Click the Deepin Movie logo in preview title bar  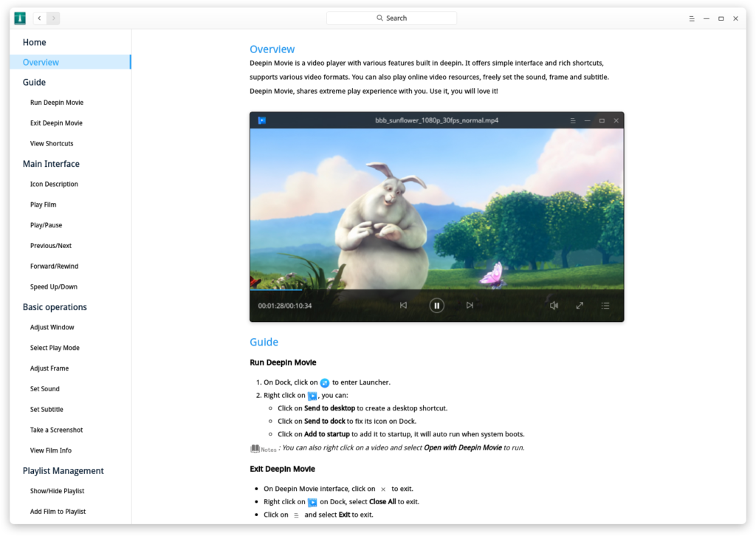(x=262, y=120)
